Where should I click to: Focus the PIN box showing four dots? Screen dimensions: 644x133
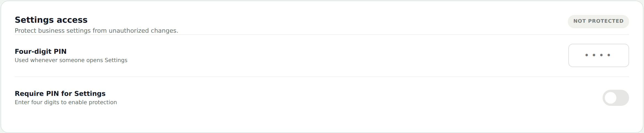tap(598, 55)
